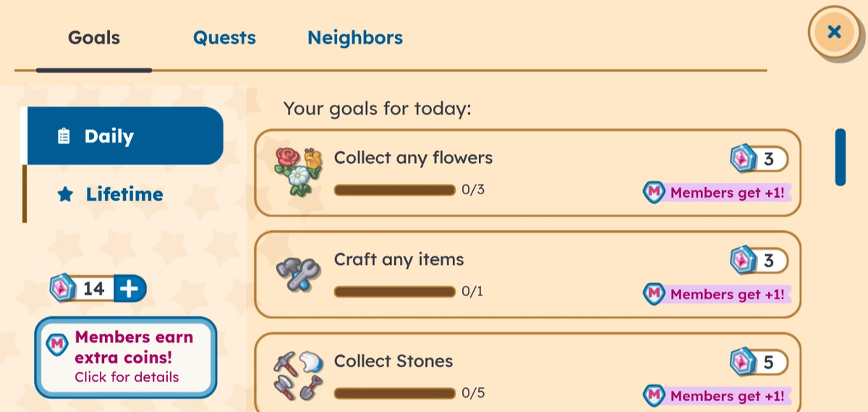This screenshot has width=868, height=412.
Task: Click the Collect any flowers progress bar
Action: (x=395, y=190)
